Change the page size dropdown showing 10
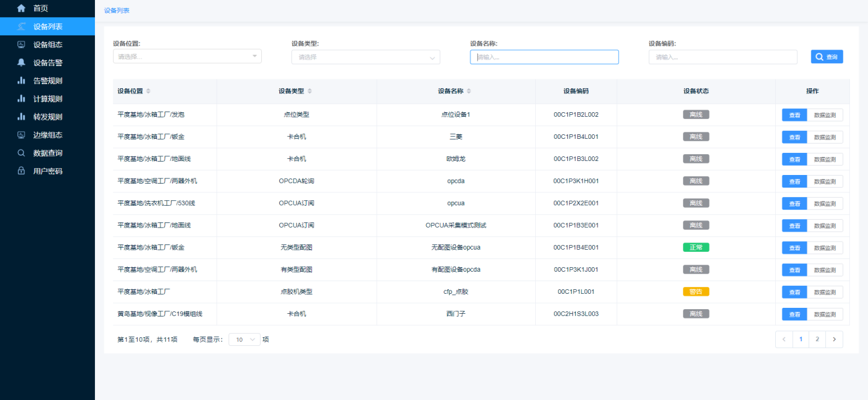Image resolution: width=868 pixels, height=400 pixels. (x=245, y=339)
